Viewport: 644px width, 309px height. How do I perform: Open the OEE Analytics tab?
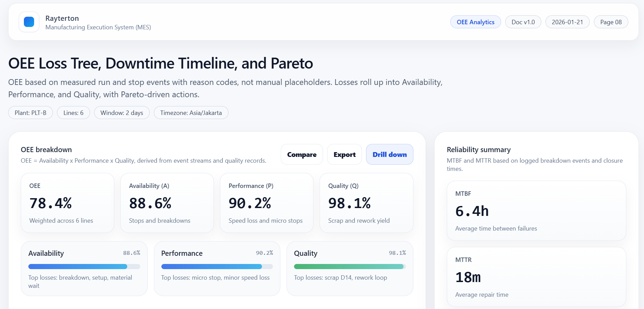tap(475, 22)
